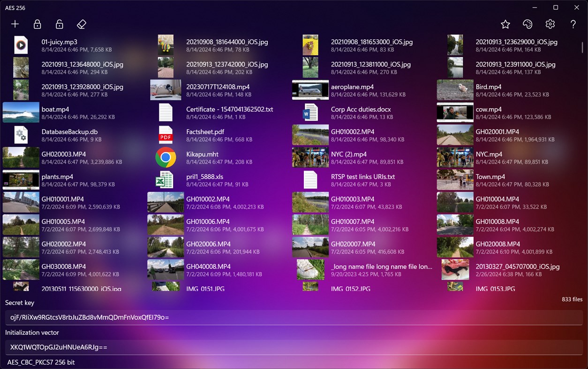Add files using the plus icon
This screenshot has height=369, width=588.
(x=15, y=24)
